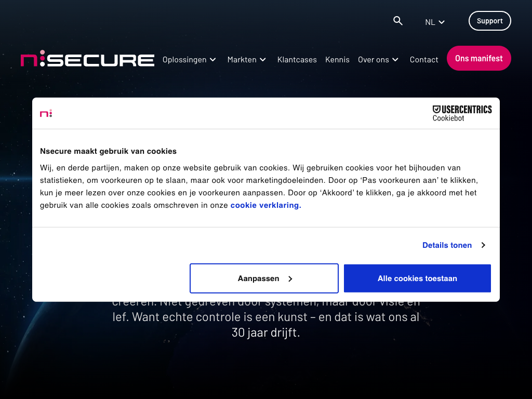
Task: Open the Ons manifest button
Action: click(478, 58)
